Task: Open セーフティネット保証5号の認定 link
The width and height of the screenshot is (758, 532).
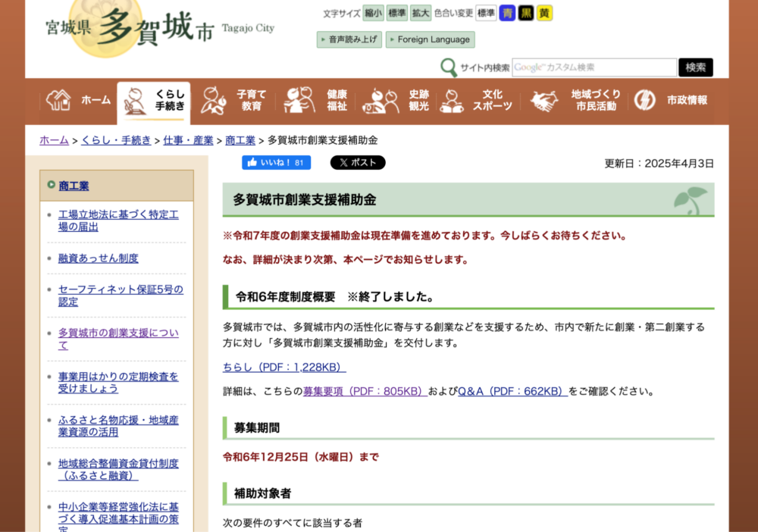Action: point(121,296)
